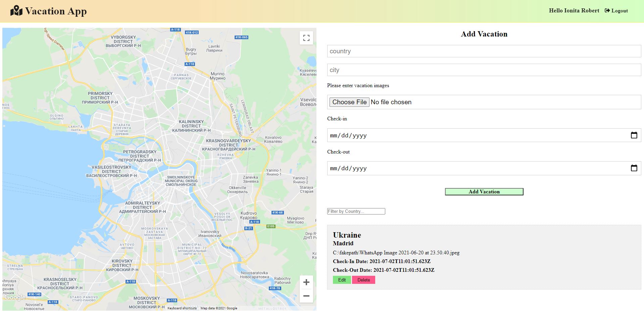Click the 41K-012 road shield
The width and height of the screenshot is (644, 313).
pyautogui.click(x=192, y=33)
